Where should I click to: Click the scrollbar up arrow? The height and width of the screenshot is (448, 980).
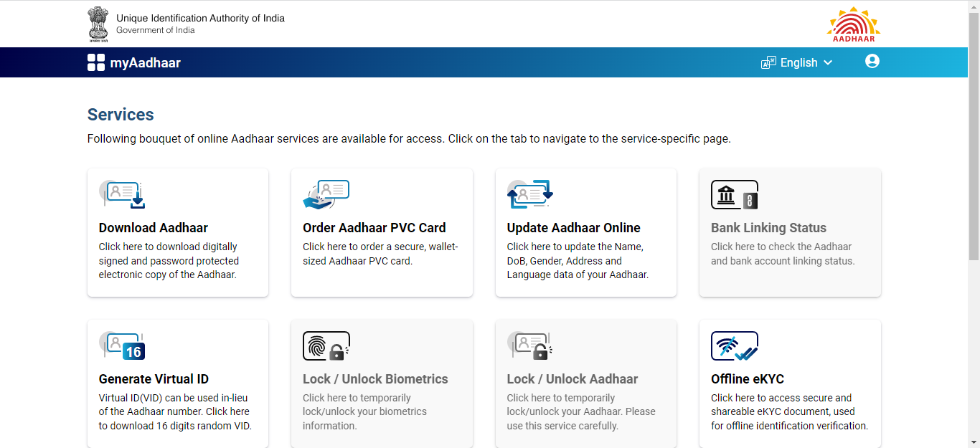click(x=974, y=6)
